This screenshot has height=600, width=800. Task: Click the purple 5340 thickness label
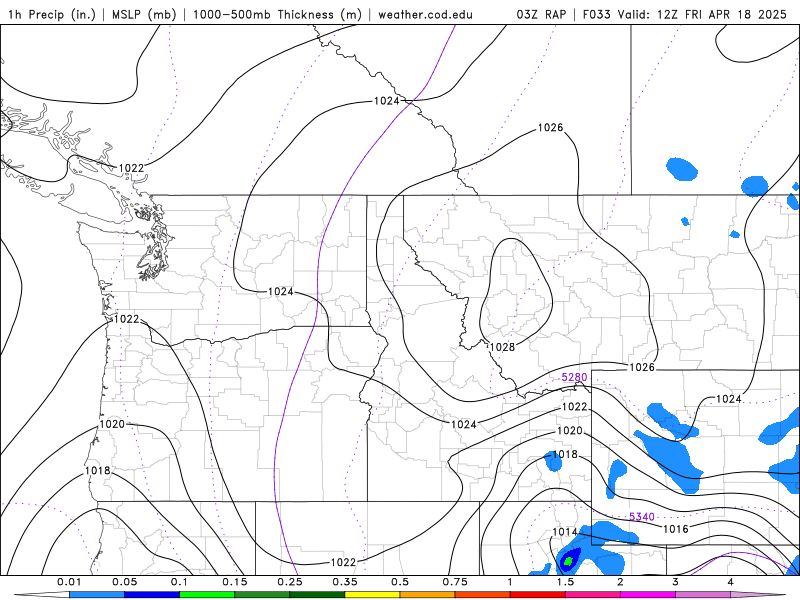pos(642,517)
